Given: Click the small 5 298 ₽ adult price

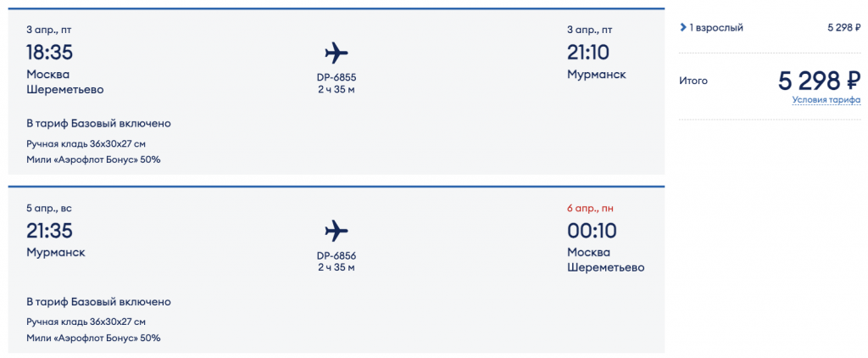Looking at the screenshot, I should 843,28.
